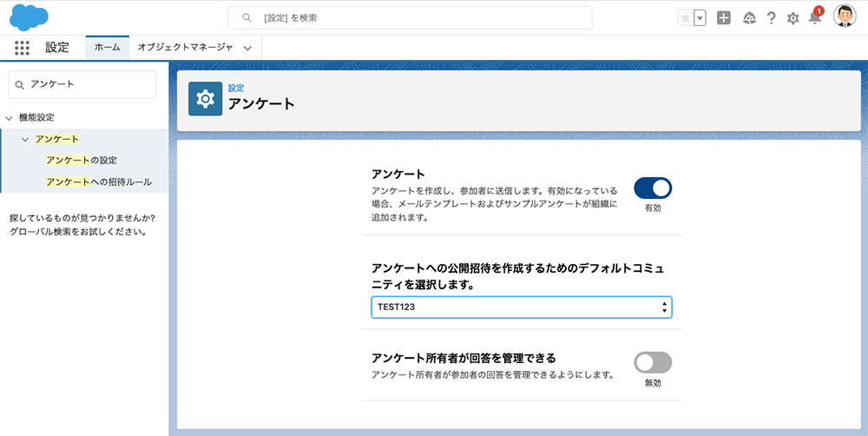The image size is (868, 436).
Task: Switch to the ホーム tab
Action: pyautogui.click(x=108, y=48)
